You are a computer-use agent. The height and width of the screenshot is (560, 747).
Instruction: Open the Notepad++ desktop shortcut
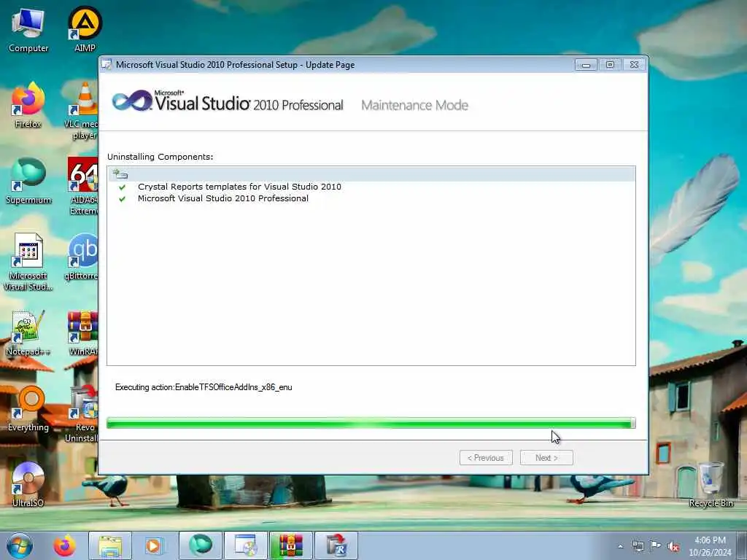click(x=28, y=333)
